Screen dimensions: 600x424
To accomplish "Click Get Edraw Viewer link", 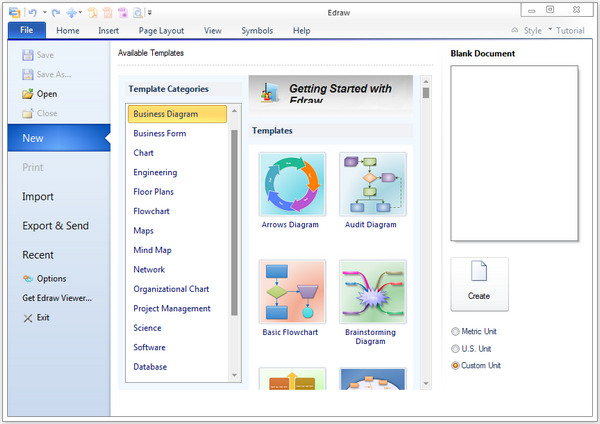I will 57,298.
